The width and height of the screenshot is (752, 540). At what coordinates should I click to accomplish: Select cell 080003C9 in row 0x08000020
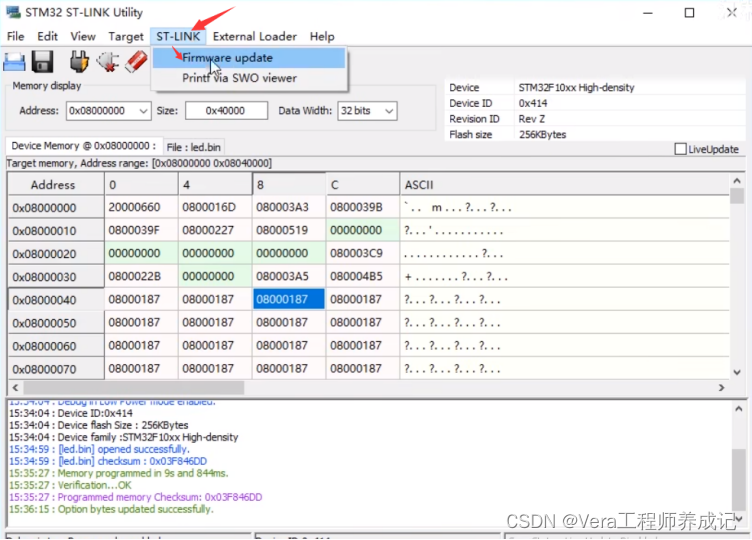(x=363, y=253)
